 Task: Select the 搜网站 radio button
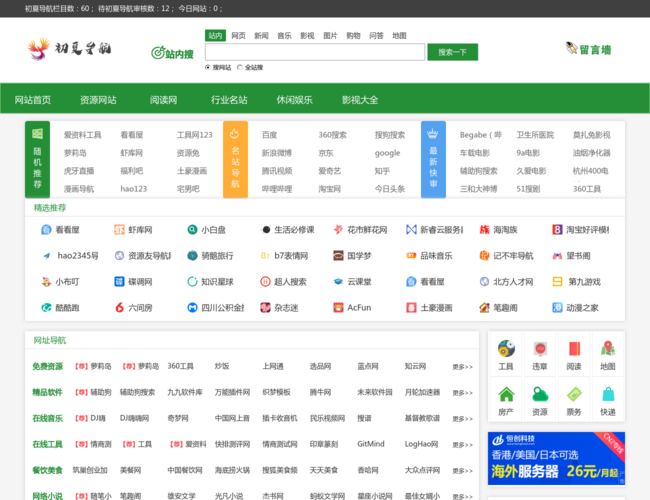[x=208, y=67]
